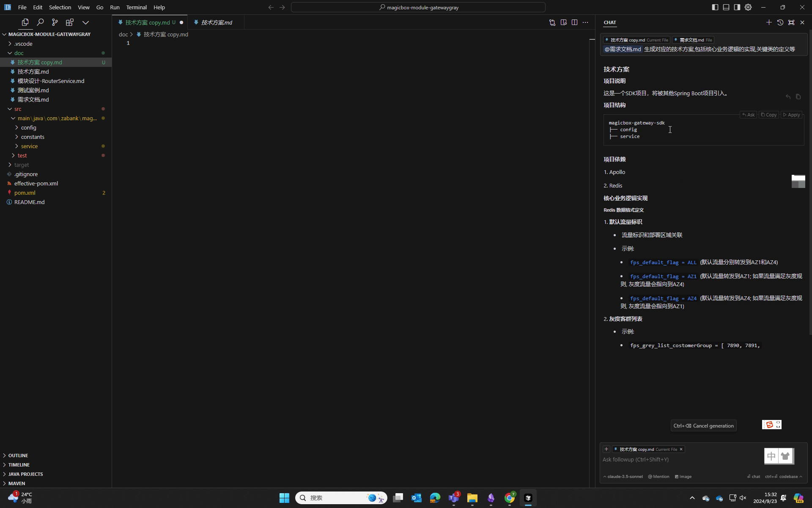Expand the target folder
The image size is (812, 508).
point(56,165)
